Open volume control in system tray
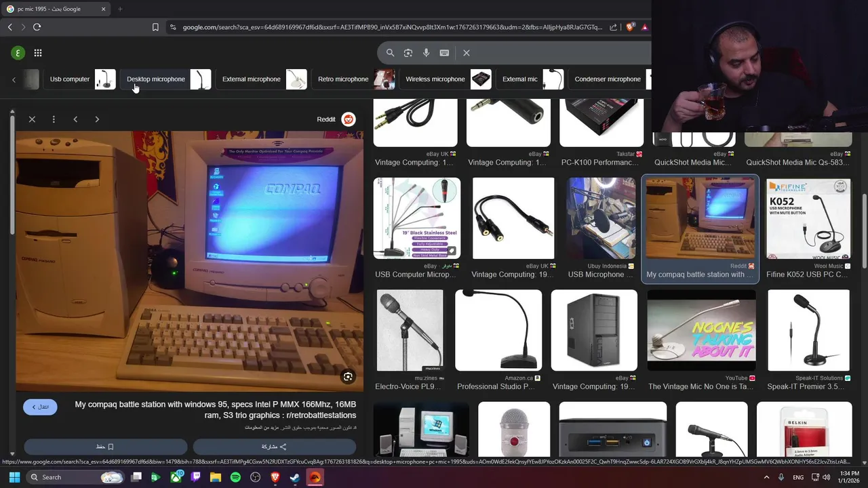 click(x=826, y=477)
